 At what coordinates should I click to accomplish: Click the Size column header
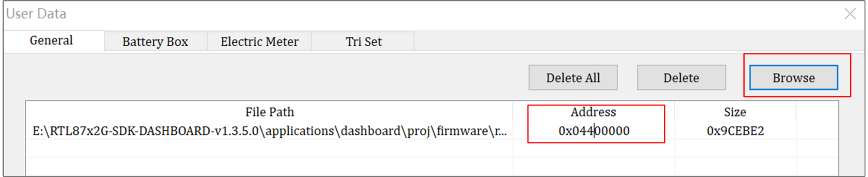tap(735, 112)
